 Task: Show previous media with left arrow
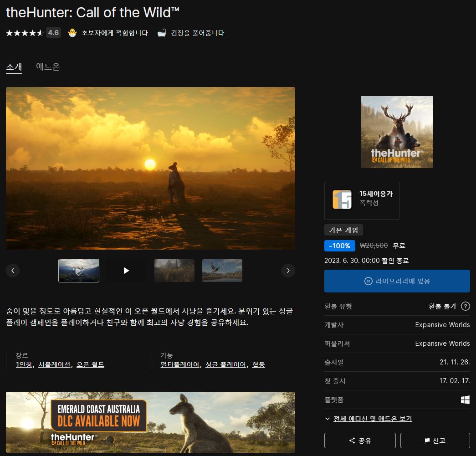click(x=13, y=271)
